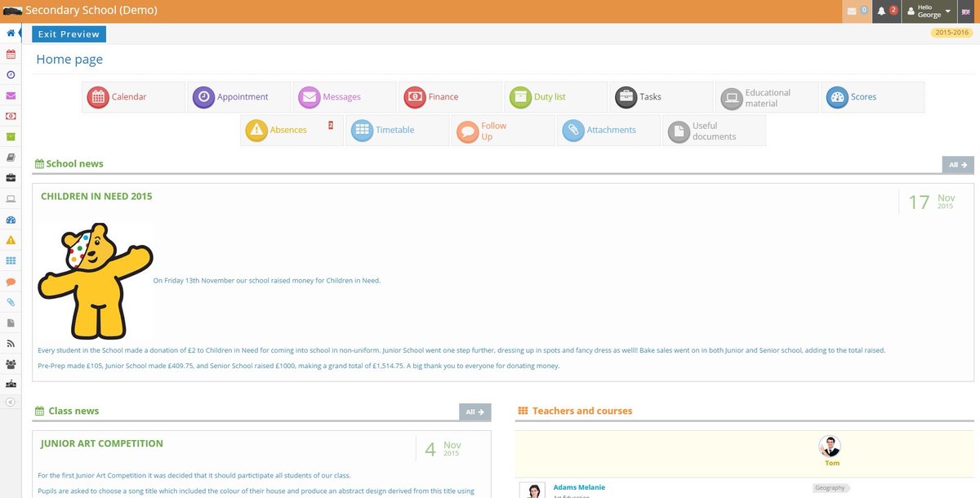Open the Attachments tile
Viewport: 980px width, 498px height.
click(608, 131)
